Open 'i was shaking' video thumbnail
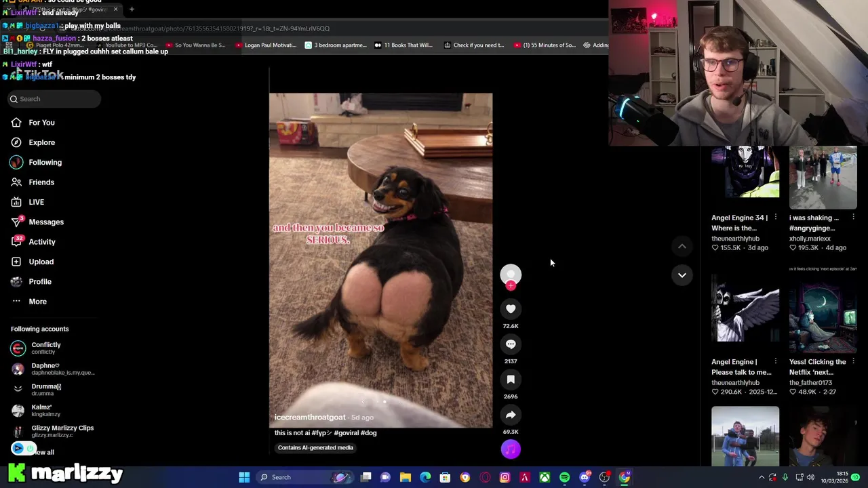 point(823,178)
